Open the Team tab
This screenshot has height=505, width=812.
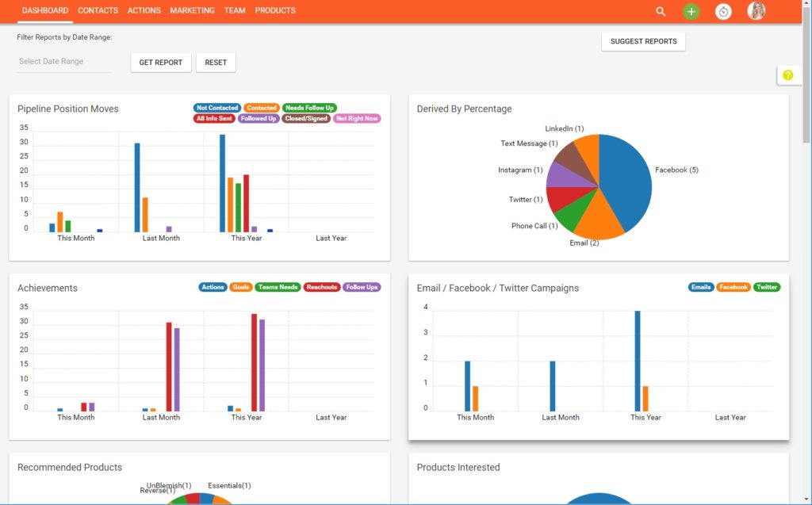[235, 10]
